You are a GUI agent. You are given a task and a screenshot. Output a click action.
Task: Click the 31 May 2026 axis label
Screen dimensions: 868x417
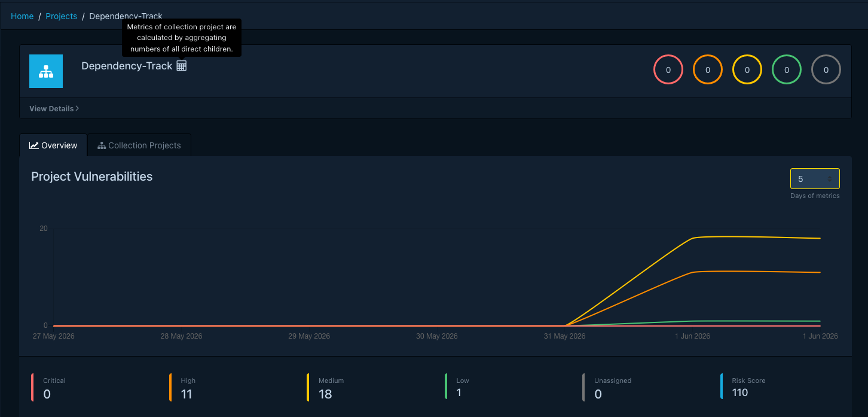click(x=565, y=336)
